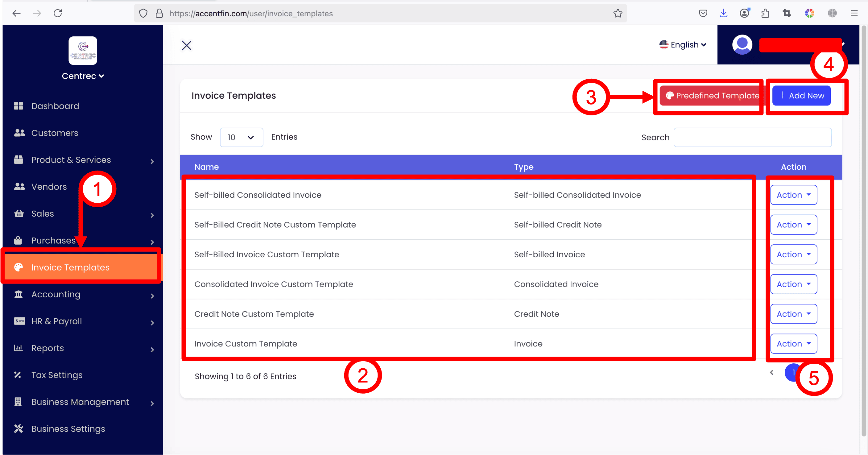Click the Accounting bank icon
Image resolution: width=868 pixels, height=455 pixels.
pos(19,294)
